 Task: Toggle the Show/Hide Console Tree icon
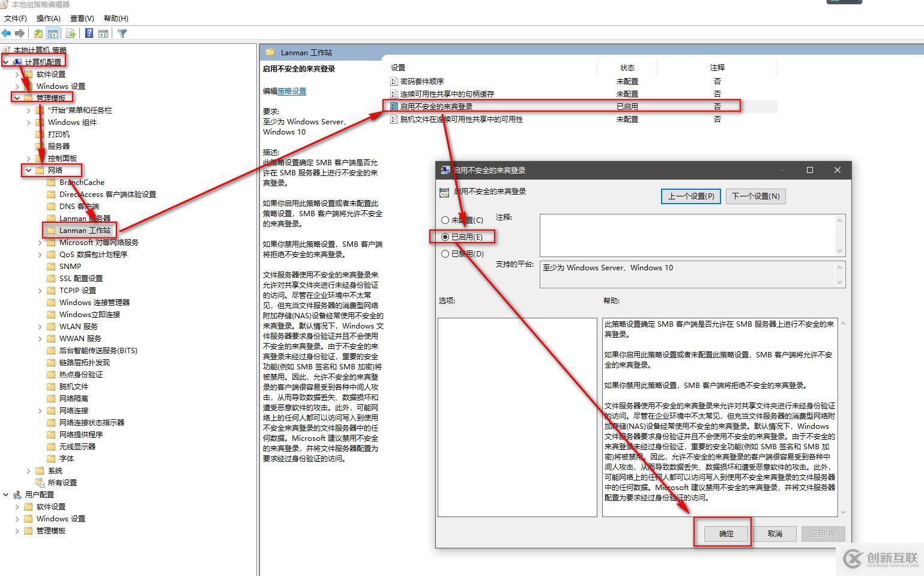pos(53,34)
